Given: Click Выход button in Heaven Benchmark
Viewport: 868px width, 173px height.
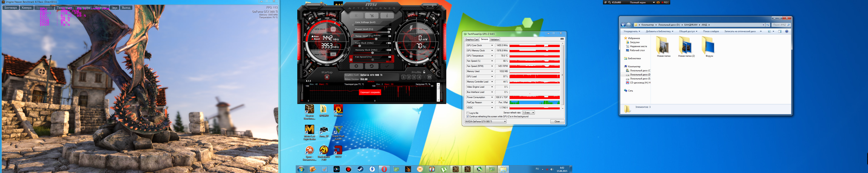Looking at the screenshot, I should pos(126,8).
